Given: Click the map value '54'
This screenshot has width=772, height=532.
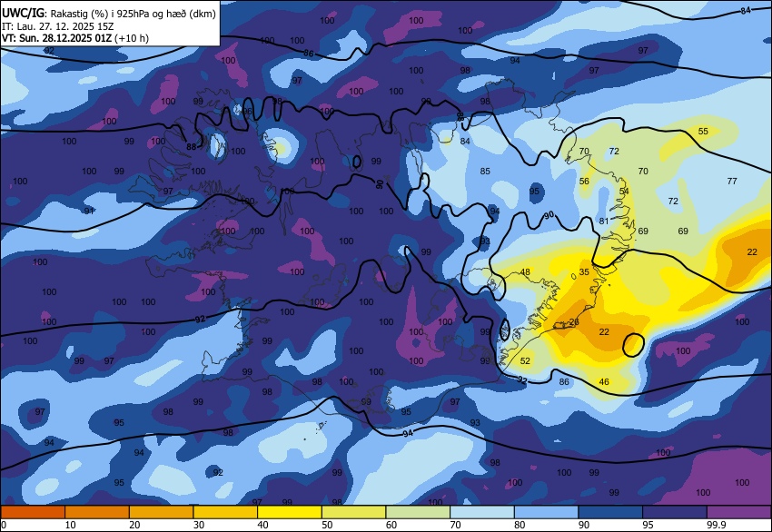Looking at the screenshot, I should (x=624, y=191).
